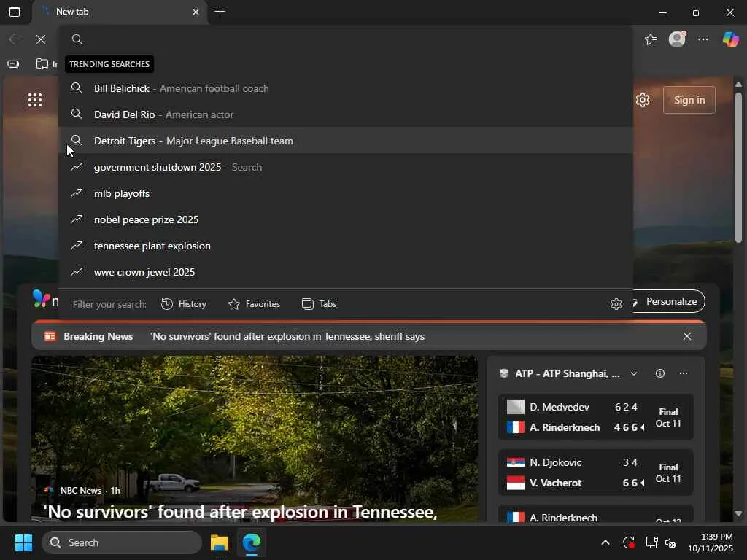The image size is (747, 560).
Task: Expand the ATP Shanghai tournament dropdown
Action: [634, 373]
